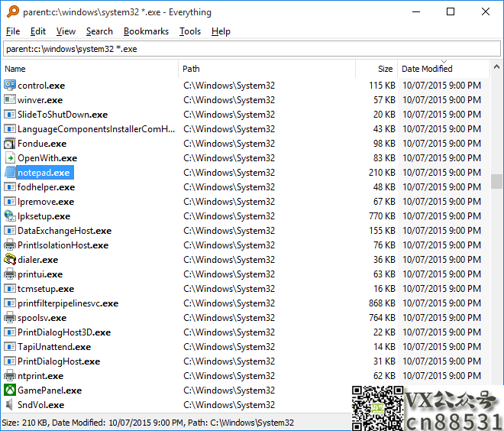Select the SndVol.exe speaker icon
504x431 pixels.
pos(9,405)
